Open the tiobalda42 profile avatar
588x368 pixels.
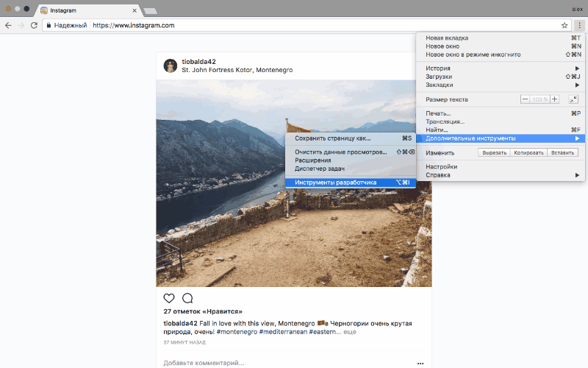(171, 66)
